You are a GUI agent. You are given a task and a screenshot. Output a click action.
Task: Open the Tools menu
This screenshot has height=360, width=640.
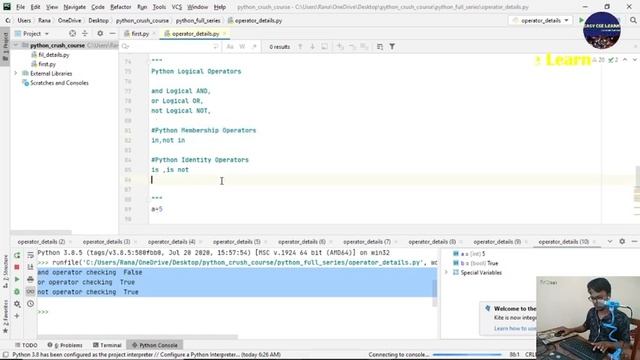coord(159,7)
